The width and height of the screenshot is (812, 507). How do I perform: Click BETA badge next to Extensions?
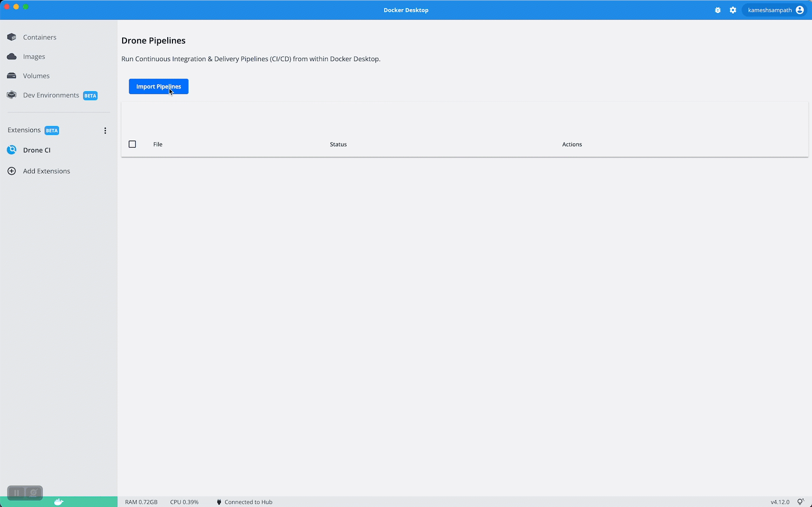pos(52,131)
